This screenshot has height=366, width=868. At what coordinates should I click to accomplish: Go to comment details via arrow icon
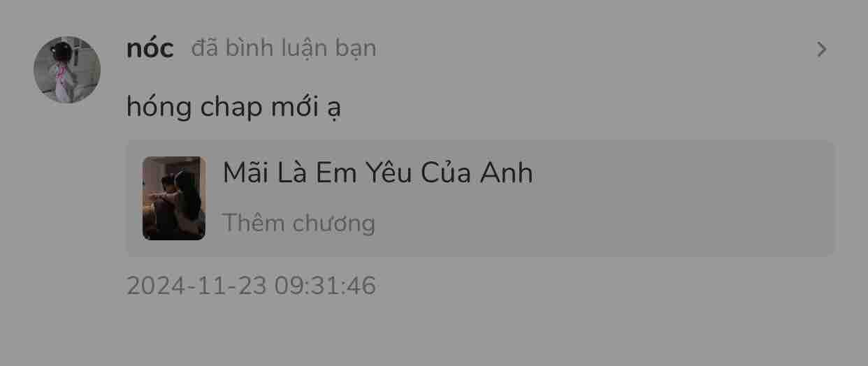[822, 50]
